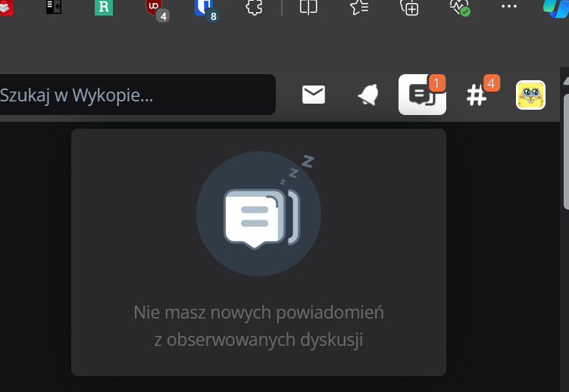
Task: Click the Szukaj w Wykopie search field
Action: point(136,95)
